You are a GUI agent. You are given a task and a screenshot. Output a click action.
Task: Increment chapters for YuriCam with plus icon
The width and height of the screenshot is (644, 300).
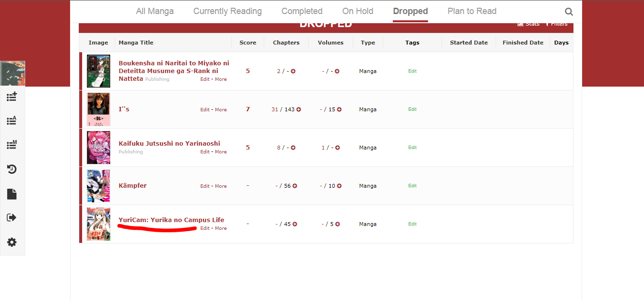pos(295,224)
